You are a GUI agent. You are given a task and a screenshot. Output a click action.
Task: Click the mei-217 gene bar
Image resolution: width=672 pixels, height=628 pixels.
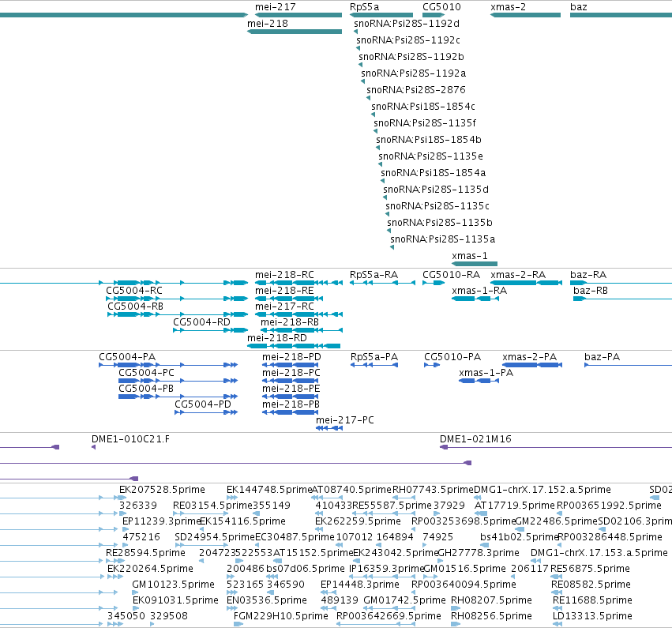coord(298,15)
